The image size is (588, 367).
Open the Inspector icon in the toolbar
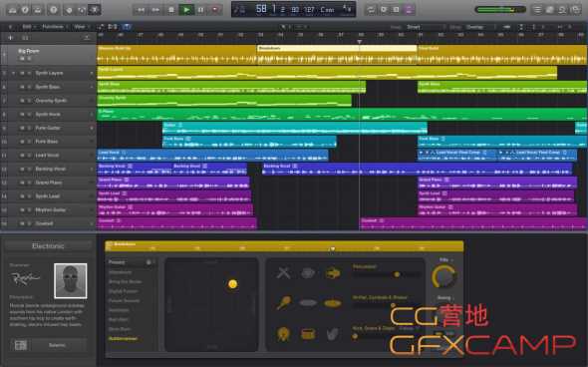25,10
